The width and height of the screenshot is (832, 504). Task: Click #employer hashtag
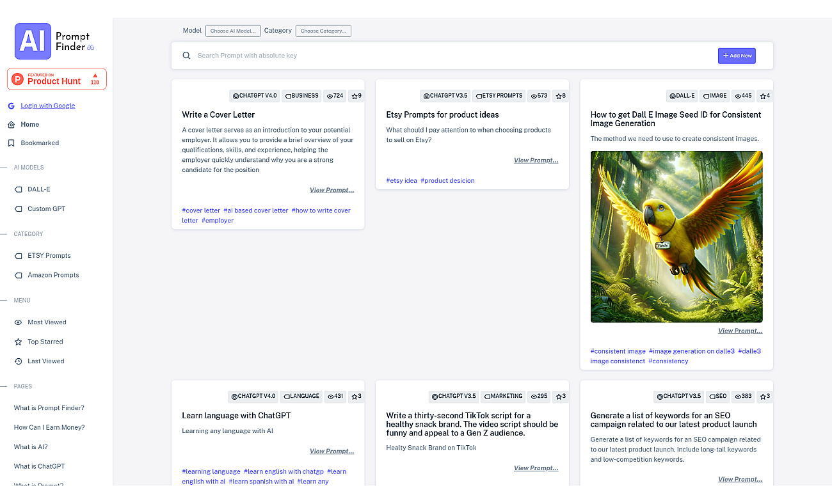(x=218, y=221)
